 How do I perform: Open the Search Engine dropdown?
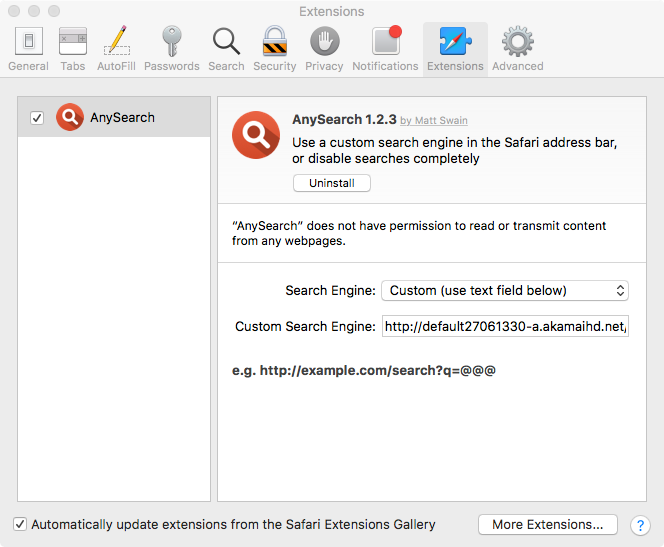pos(505,290)
